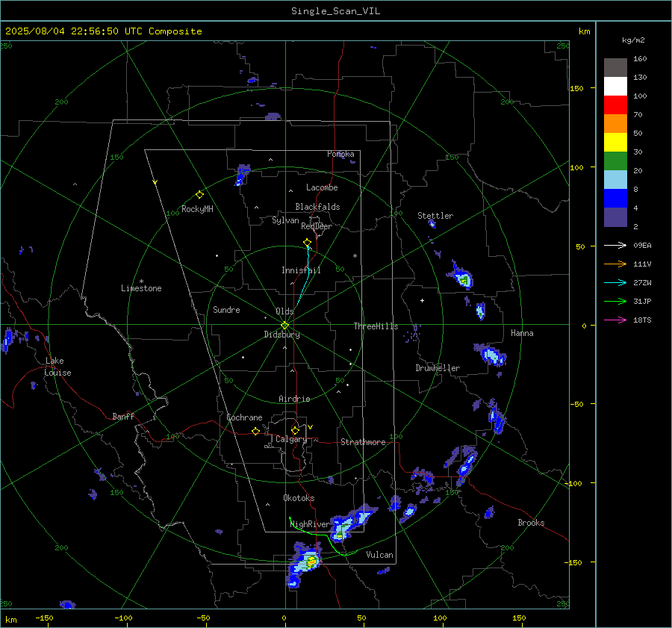
Task: Click the storm cell south of HighRiver
Action: tap(305, 564)
